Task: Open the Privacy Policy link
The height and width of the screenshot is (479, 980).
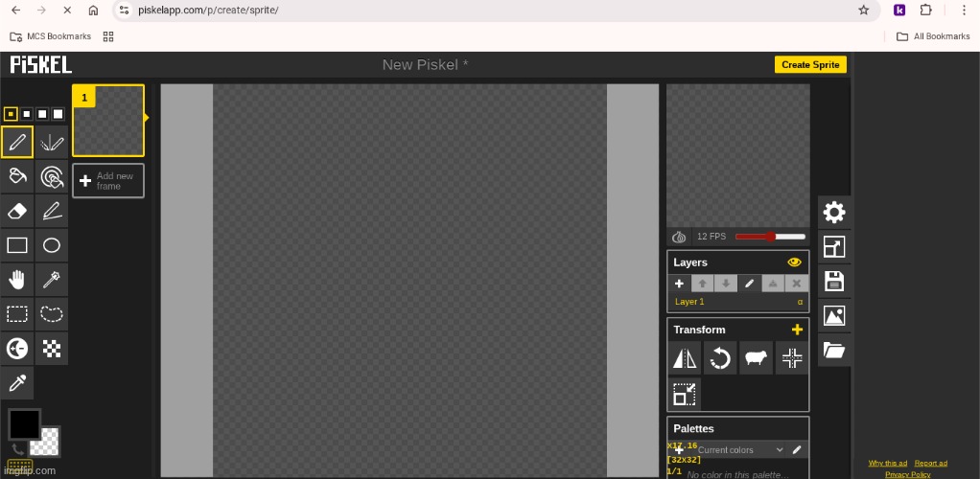Action: (x=907, y=474)
